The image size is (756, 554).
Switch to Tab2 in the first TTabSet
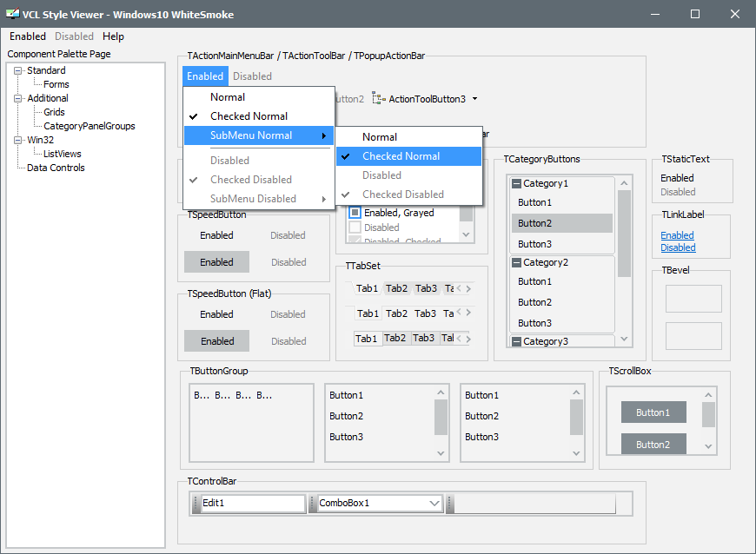point(396,288)
